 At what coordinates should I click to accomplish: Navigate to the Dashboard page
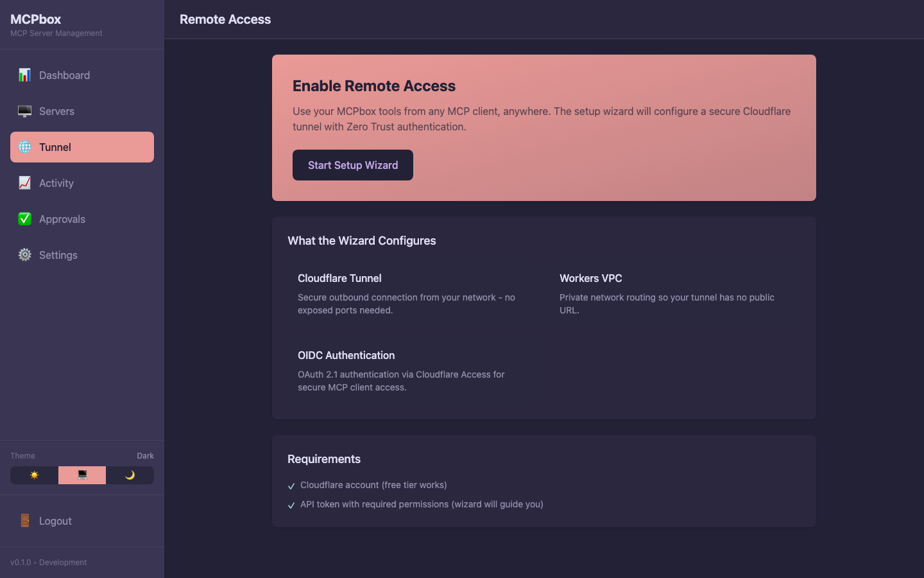coord(64,75)
